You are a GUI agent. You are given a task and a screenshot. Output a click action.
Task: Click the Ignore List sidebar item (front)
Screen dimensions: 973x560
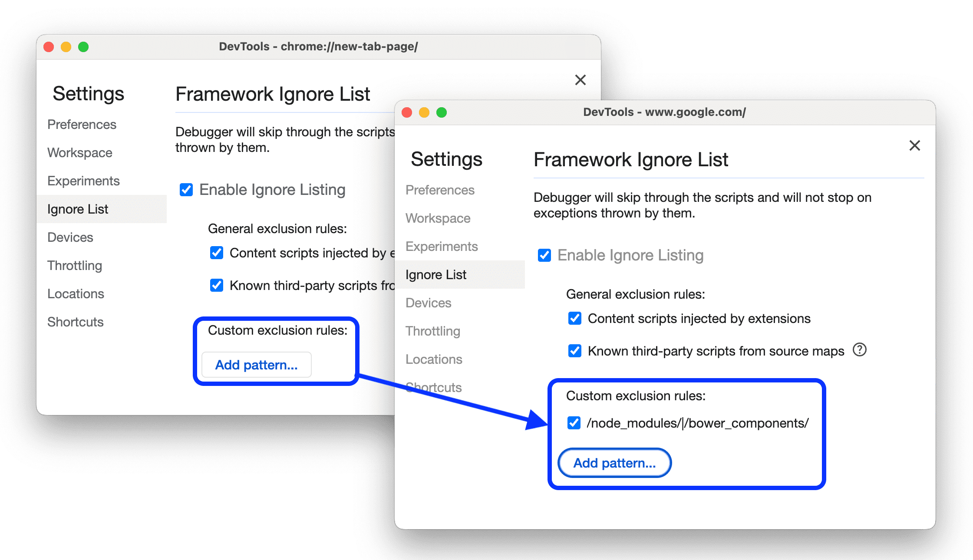436,273
